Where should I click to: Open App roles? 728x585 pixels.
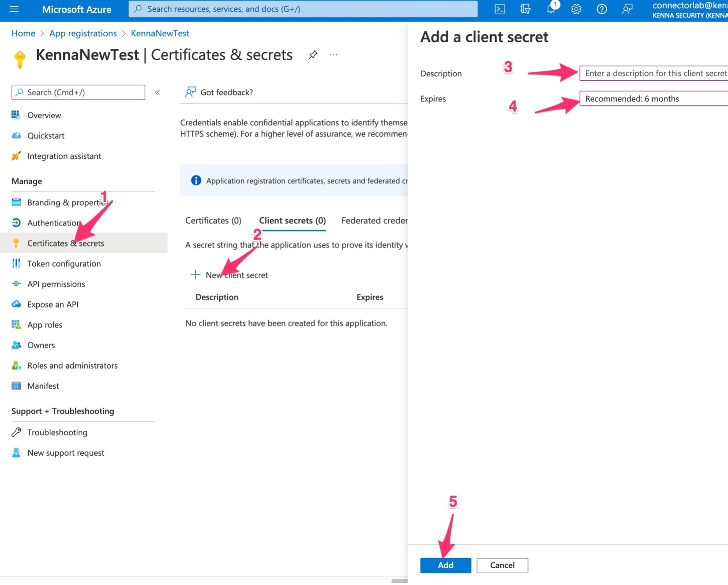point(45,325)
